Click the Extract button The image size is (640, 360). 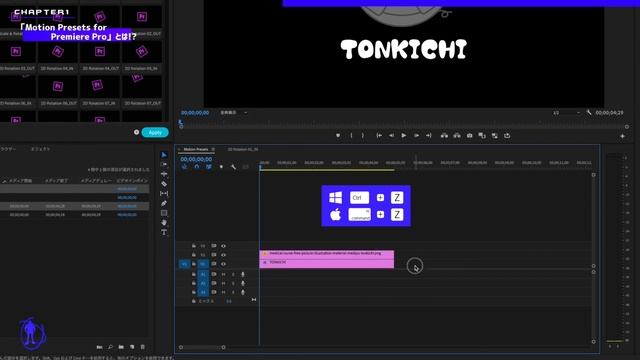click(457, 136)
